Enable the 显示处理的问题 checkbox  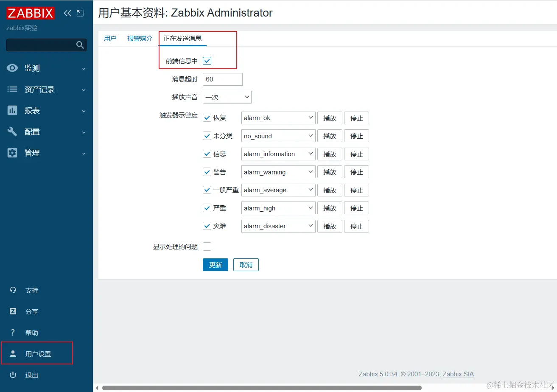pyautogui.click(x=207, y=246)
